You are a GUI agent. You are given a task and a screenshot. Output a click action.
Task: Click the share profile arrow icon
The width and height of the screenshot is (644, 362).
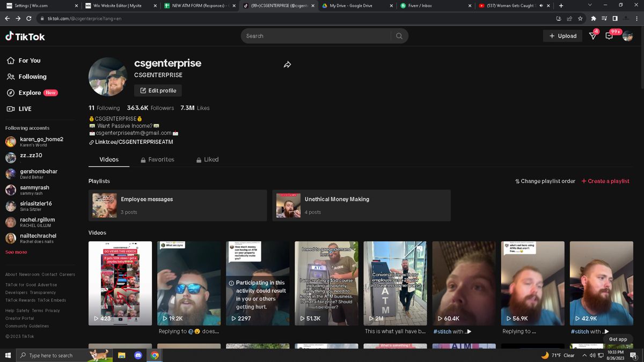[287, 65]
